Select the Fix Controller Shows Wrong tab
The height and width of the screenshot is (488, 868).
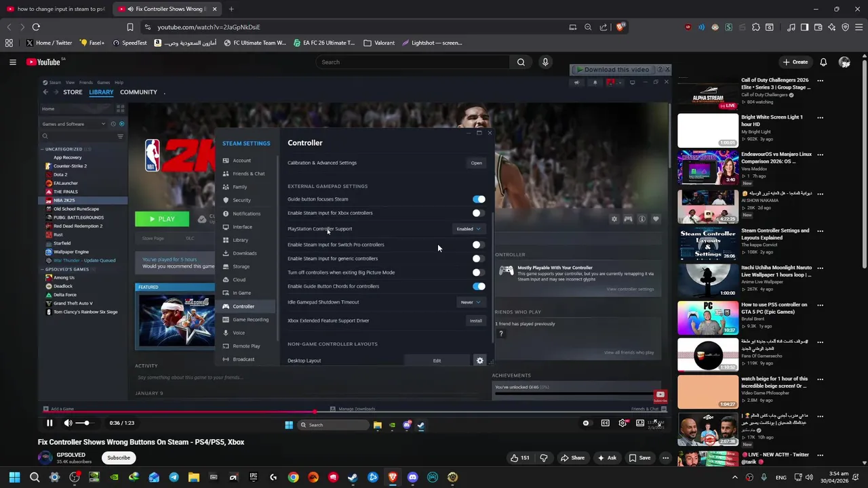point(166,9)
